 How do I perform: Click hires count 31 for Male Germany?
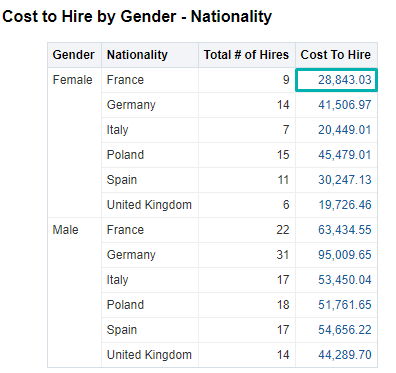click(x=283, y=255)
